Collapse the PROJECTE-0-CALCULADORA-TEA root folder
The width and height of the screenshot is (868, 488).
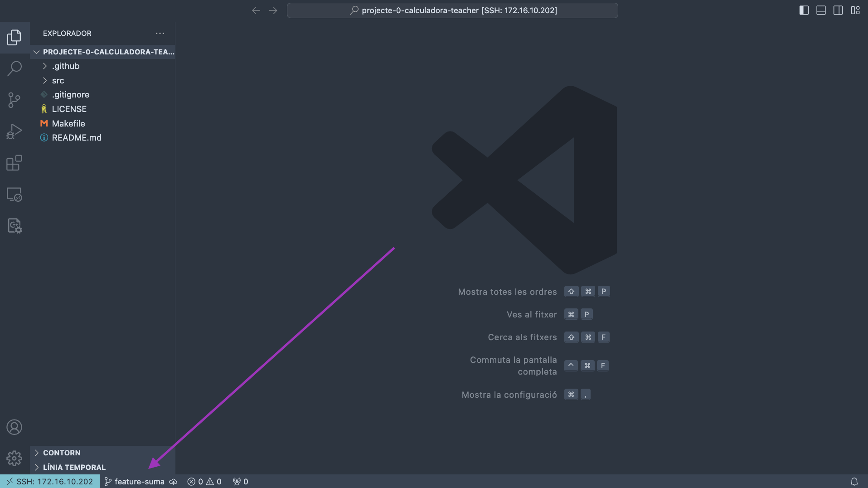pyautogui.click(x=102, y=52)
